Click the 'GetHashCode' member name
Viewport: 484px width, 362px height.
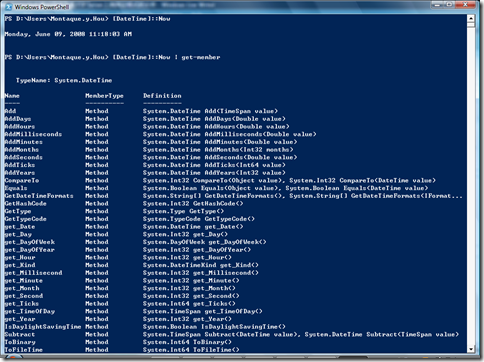pyautogui.click(x=26, y=203)
